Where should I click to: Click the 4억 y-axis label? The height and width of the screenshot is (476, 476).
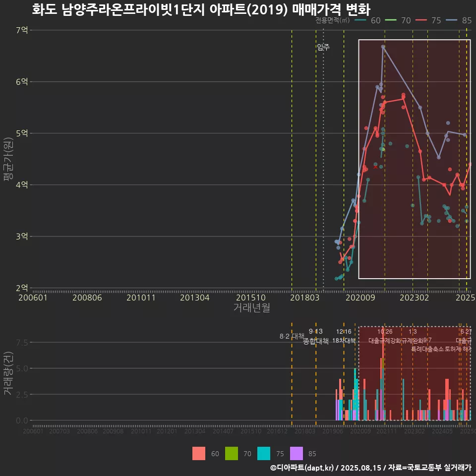coord(22,184)
